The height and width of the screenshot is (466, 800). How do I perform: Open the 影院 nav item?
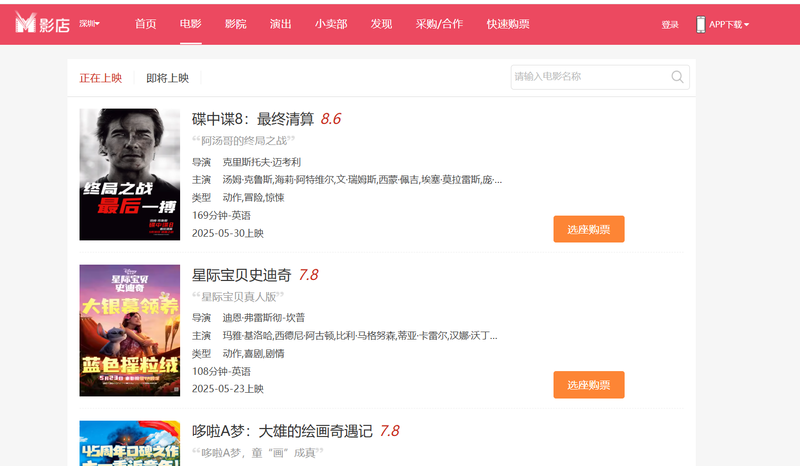[x=235, y=24]
